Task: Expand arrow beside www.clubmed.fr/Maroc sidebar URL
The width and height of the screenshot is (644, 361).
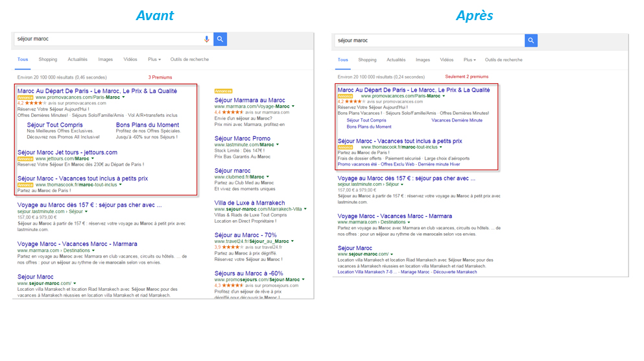Action: [268, 177]
